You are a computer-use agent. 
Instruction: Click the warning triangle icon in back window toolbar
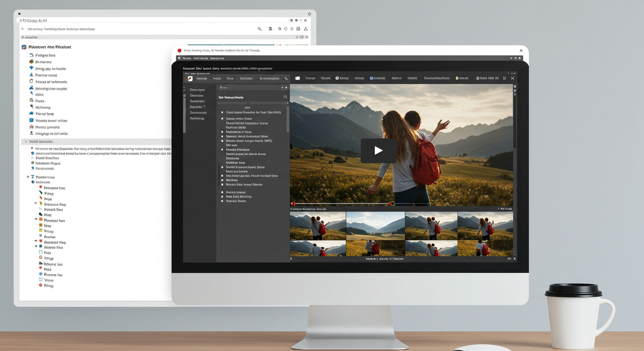click(x=306, y=29)
